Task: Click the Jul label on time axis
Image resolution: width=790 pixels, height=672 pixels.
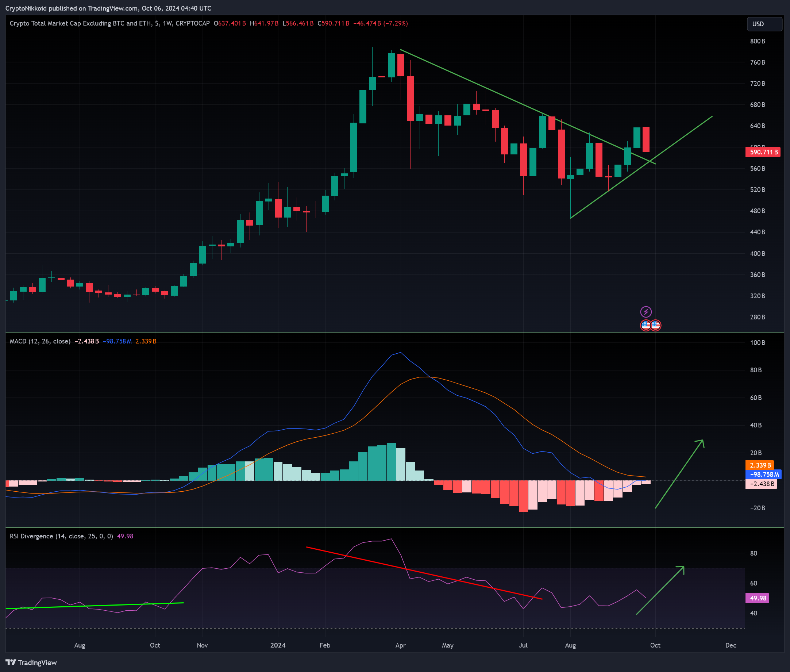Action: (x=523, y=645)
